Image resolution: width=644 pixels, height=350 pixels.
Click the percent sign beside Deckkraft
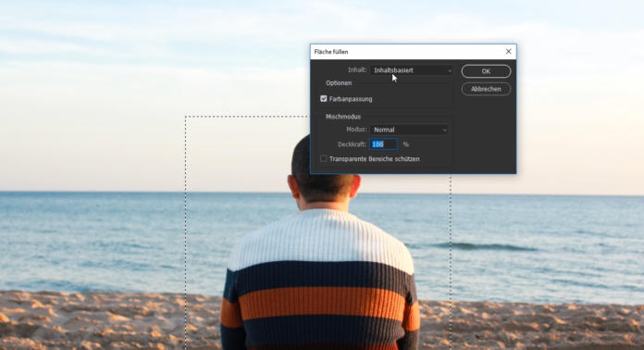click(406, 144)
